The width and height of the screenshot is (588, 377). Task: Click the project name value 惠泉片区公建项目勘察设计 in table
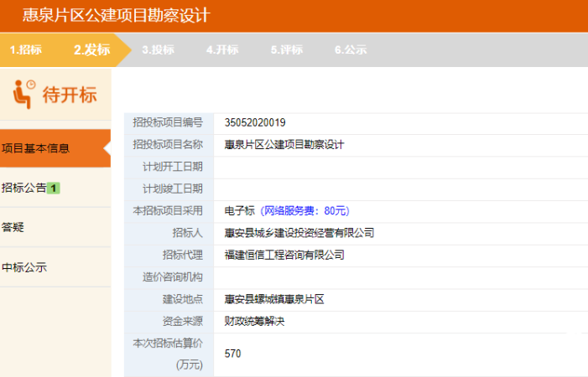click(x=284, y=144)
